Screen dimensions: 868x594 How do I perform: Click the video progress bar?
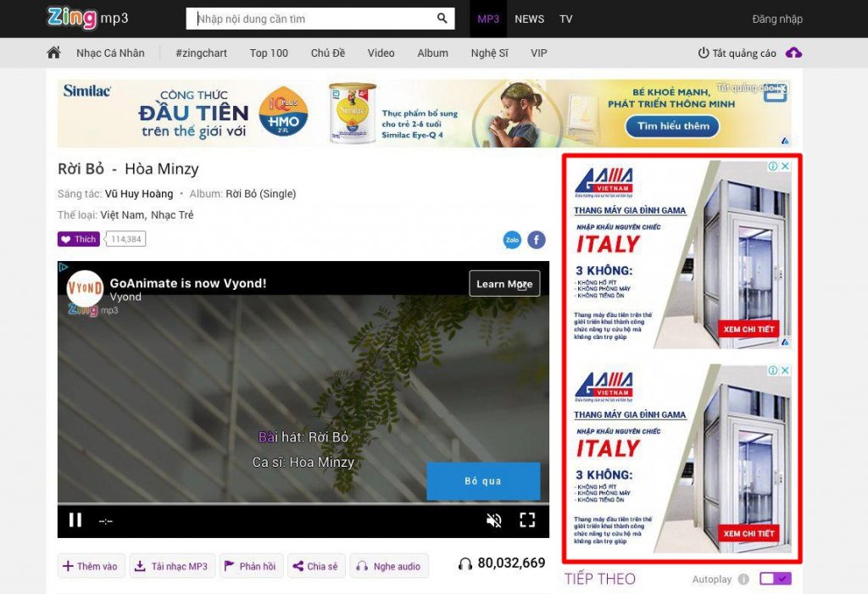[303, 504]
